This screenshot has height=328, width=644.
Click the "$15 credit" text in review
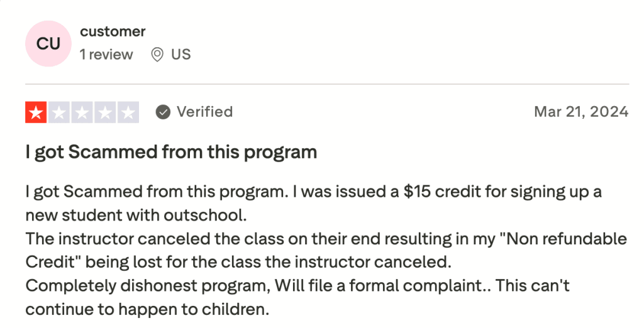(436, 192)
